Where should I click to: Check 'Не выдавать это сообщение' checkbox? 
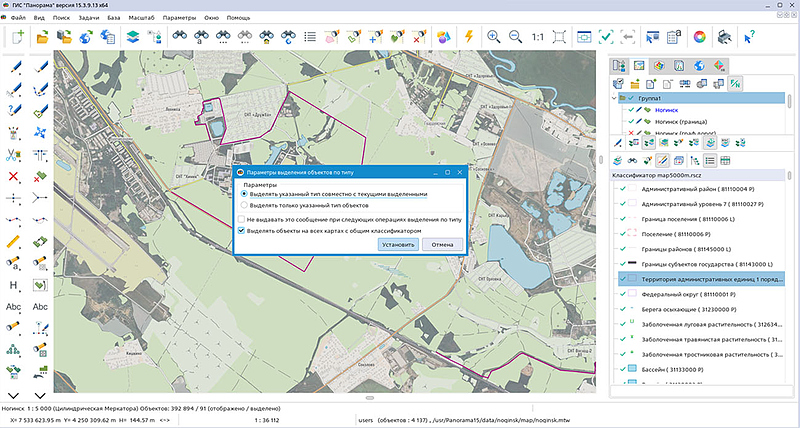[x=241, y=218]
